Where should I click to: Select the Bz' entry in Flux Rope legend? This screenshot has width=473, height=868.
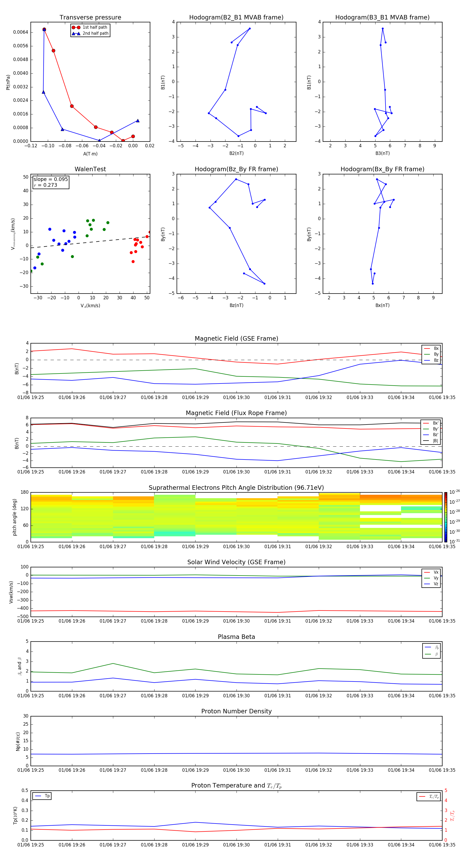[431, 435]
